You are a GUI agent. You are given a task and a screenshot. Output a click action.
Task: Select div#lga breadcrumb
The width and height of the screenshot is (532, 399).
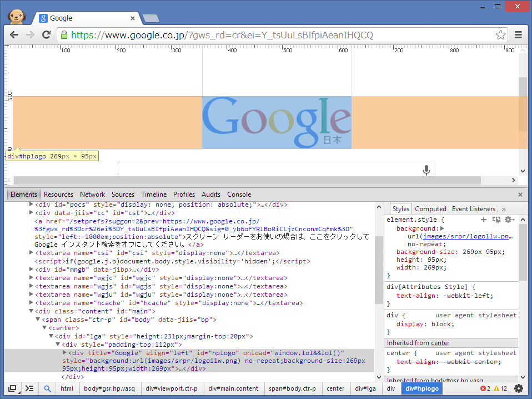pos(365,388)
